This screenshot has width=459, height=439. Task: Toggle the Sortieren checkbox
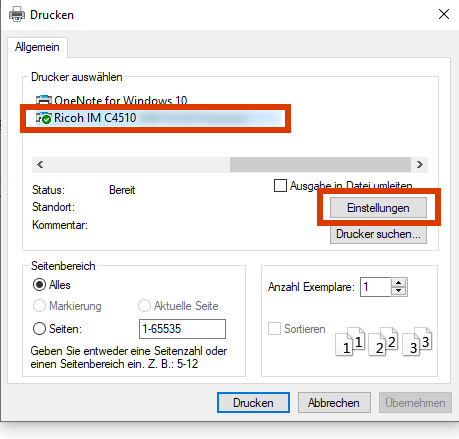(274, 329)
